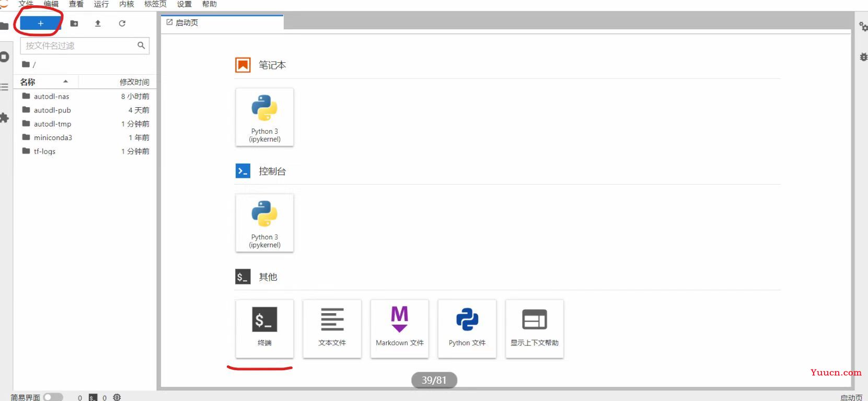Viewport: 868px width, 401px height.
Task: Open the 编辑 menu
Action: coord(51,4)
